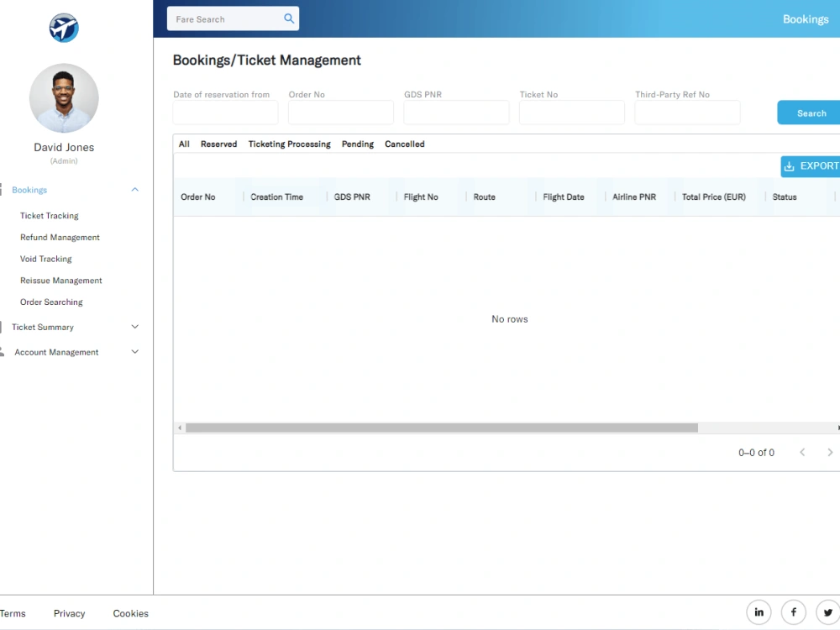Collapse the Bookings sidebar section
The width and height of the screenshot is (840, 630).
click(x=135, y=190)
